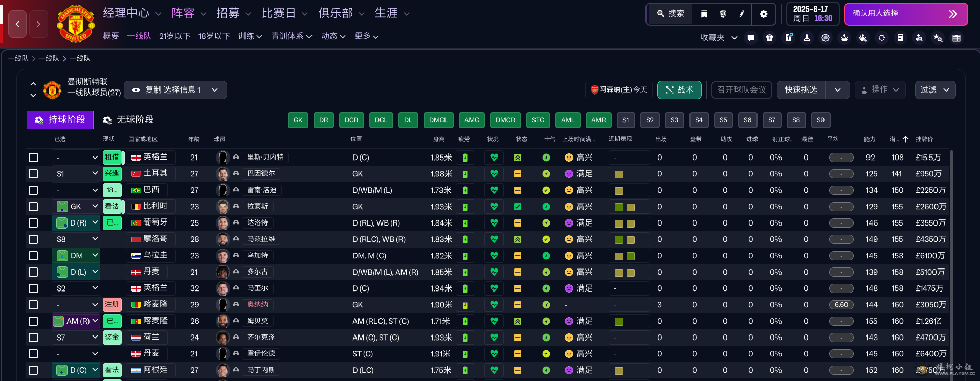Open the bookmark icon in top bar
Viewport: 980px width, 381px height.
click(704, 14)
